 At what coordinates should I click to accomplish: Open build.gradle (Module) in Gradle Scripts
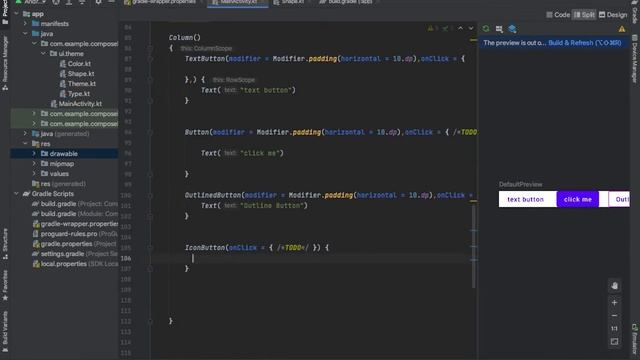point(75,213)
